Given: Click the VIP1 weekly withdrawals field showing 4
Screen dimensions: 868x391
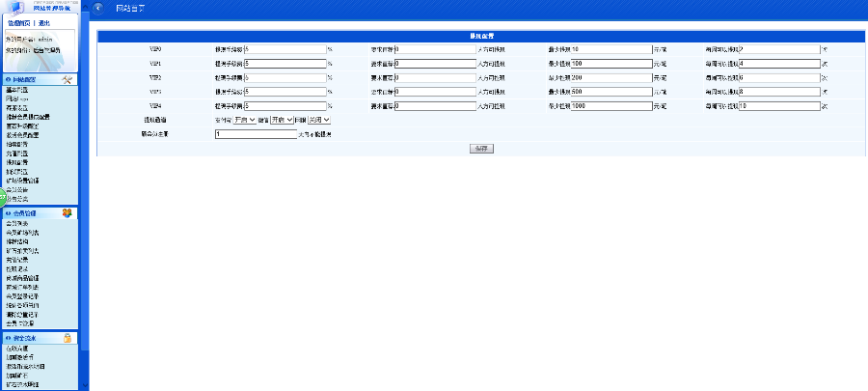Looking at the screenshot, I should [779, 64].
